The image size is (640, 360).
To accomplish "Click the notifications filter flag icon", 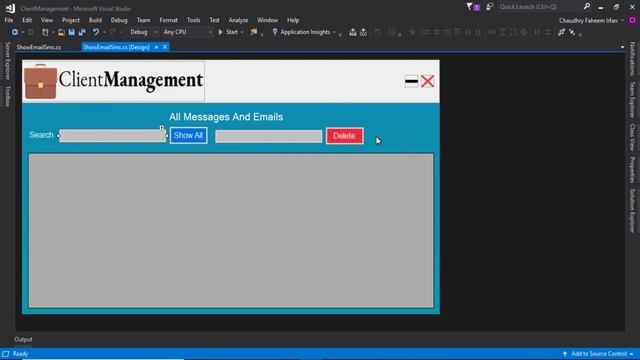I will pyautogui.click(x=469, y=7).
